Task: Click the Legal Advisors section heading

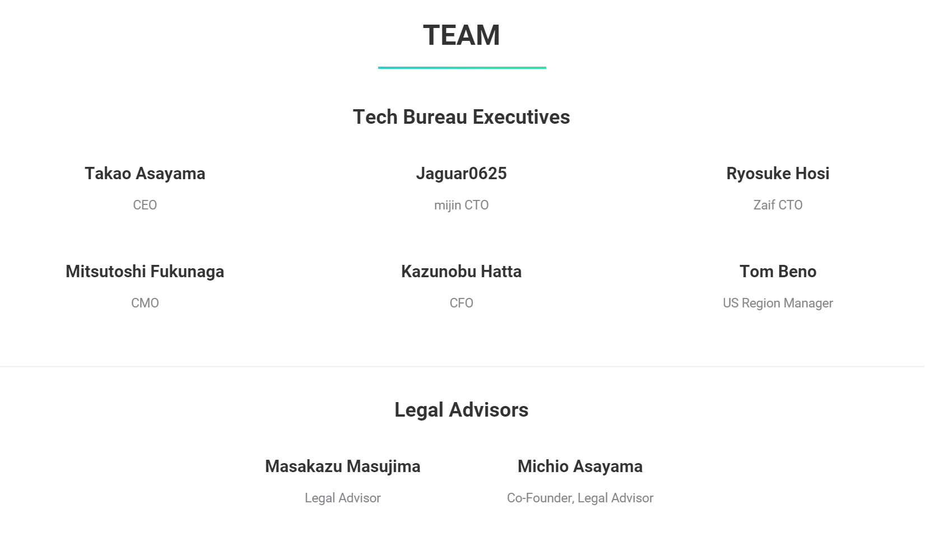Action: pos(461,410)
